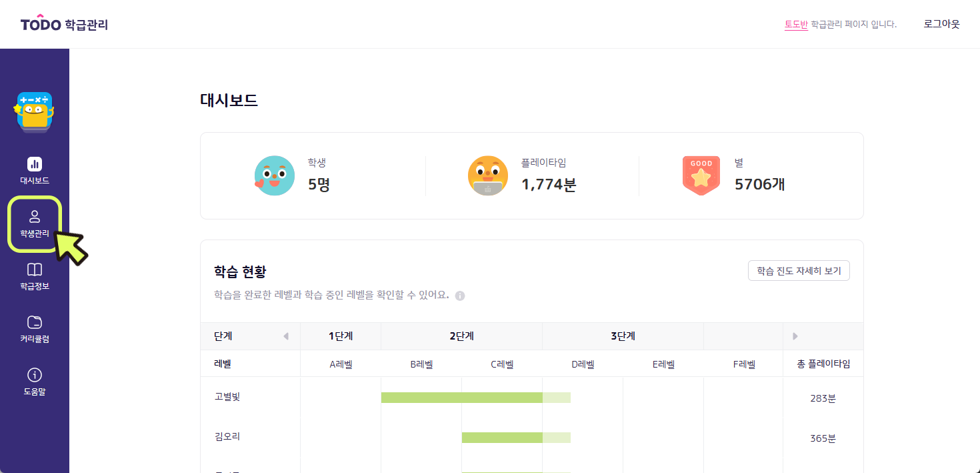Show previous stages with left arrow
This screenshot has height=473, width=980.
pyautogui.click(x=286, y=336)
